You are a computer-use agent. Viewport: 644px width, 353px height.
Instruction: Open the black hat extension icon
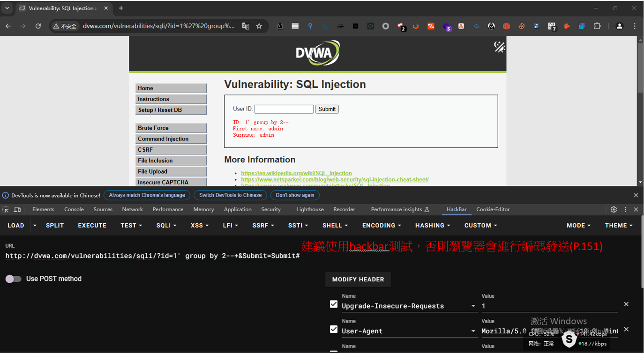coord(340,26)
